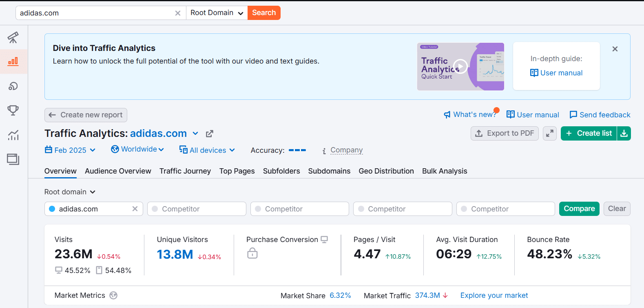Click Market Share value 6.32%
Image resolution: width=644 pixels, height=308 pixels.
(340, 295)
